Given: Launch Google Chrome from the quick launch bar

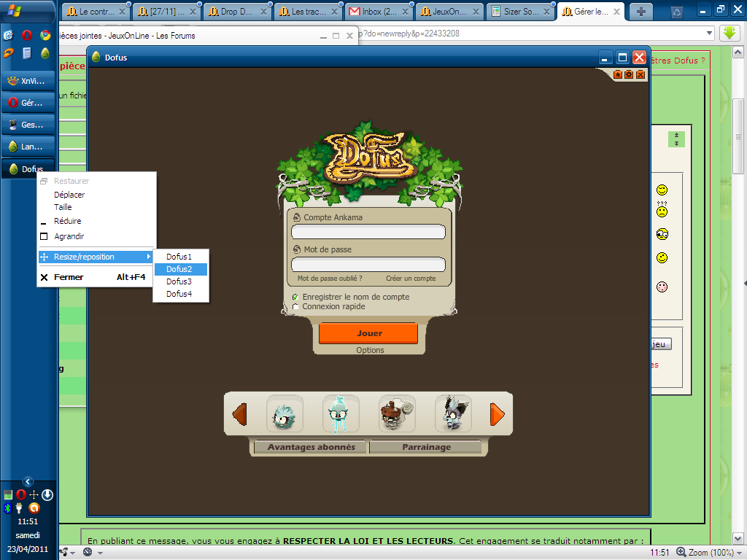Looking at the screenshot, I should 45,35.
